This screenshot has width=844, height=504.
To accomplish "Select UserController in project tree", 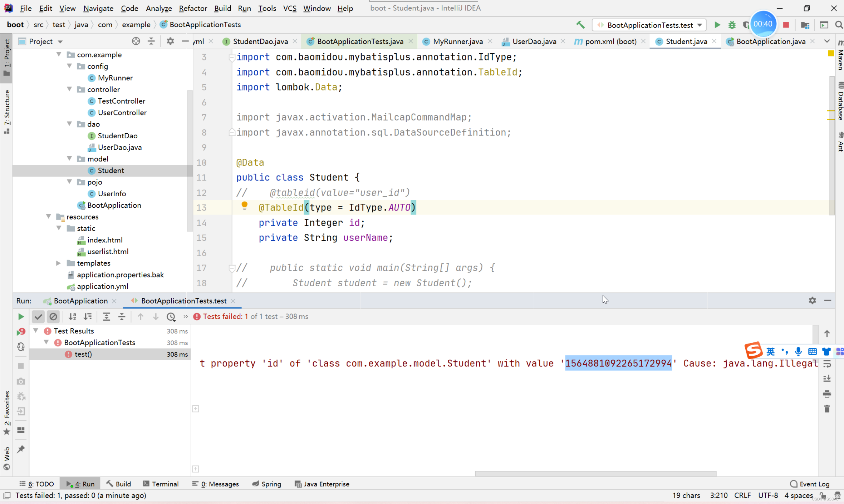I will click(122, 112).
